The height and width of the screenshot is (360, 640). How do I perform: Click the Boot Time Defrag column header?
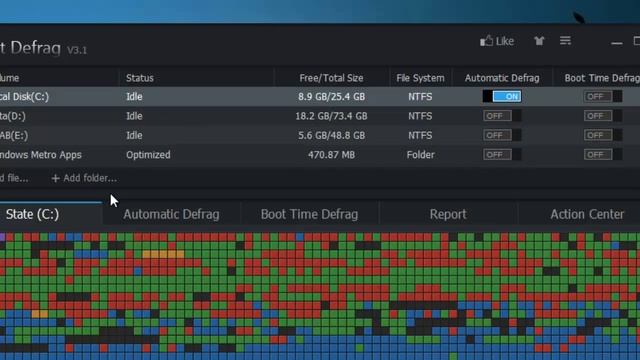pos(602,78)
